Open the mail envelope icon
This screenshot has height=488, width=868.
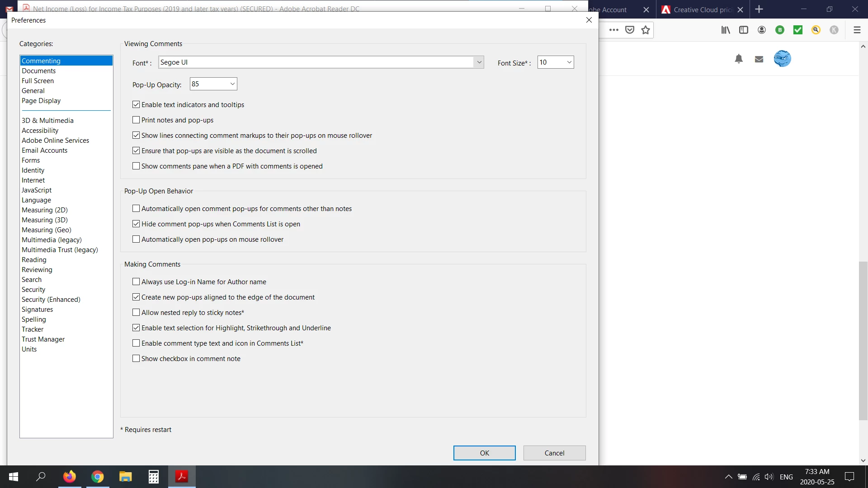coord(759,59)
